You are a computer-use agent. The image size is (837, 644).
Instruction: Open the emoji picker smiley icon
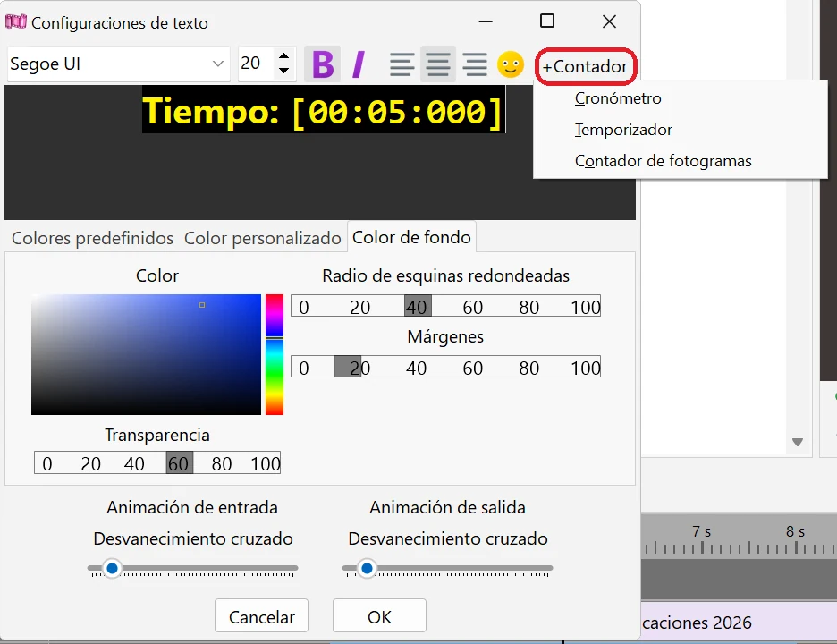pyautogui.click(x=511, y=64)
